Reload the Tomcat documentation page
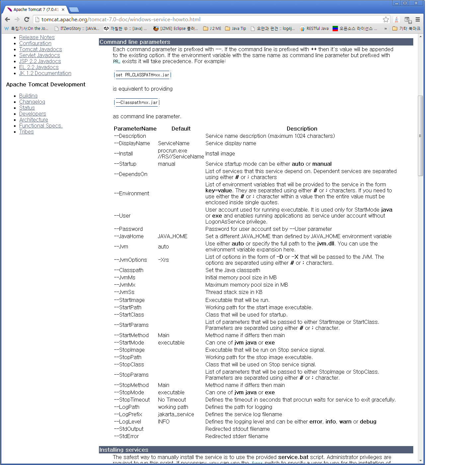Screen dimensions: 476x465 (x=27, y=19)
